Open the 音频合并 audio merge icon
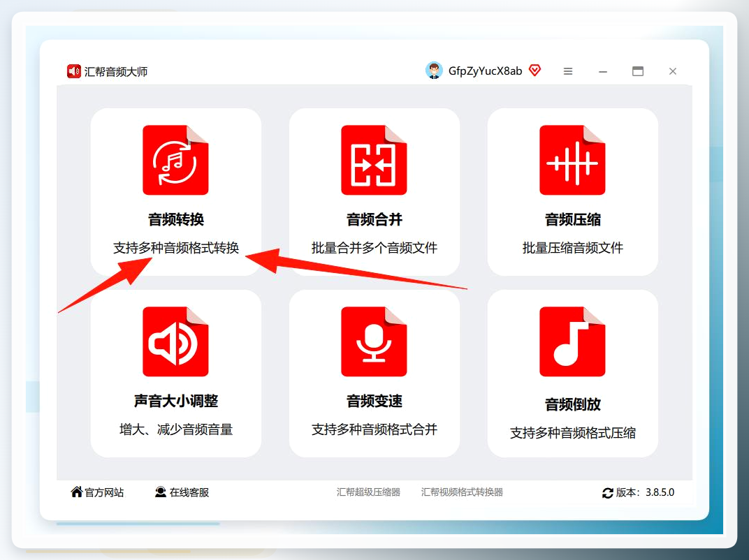This screenshot has width=749, height=560. (374, 160)
